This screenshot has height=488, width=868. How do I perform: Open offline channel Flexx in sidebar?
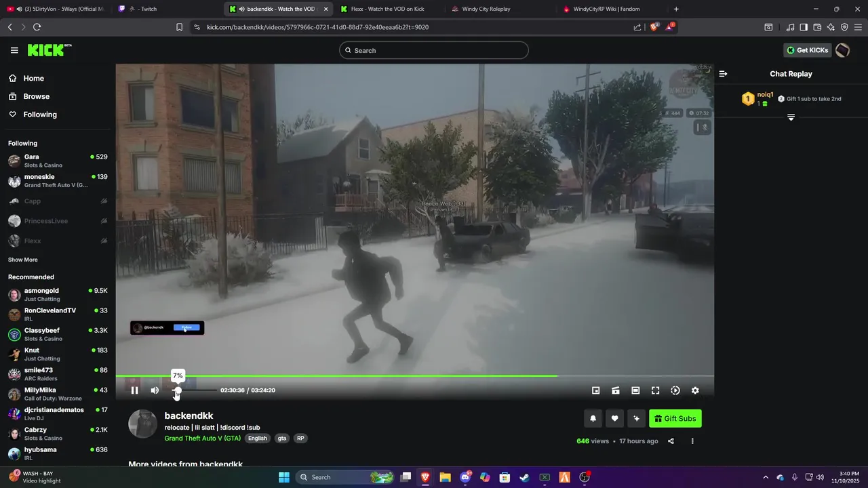[58, 241]
